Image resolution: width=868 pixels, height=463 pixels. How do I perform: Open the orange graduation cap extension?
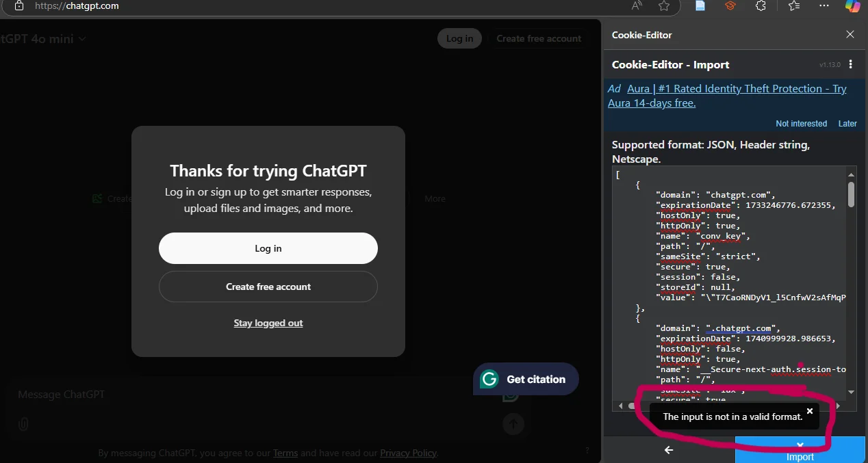(x=730, y=5)
